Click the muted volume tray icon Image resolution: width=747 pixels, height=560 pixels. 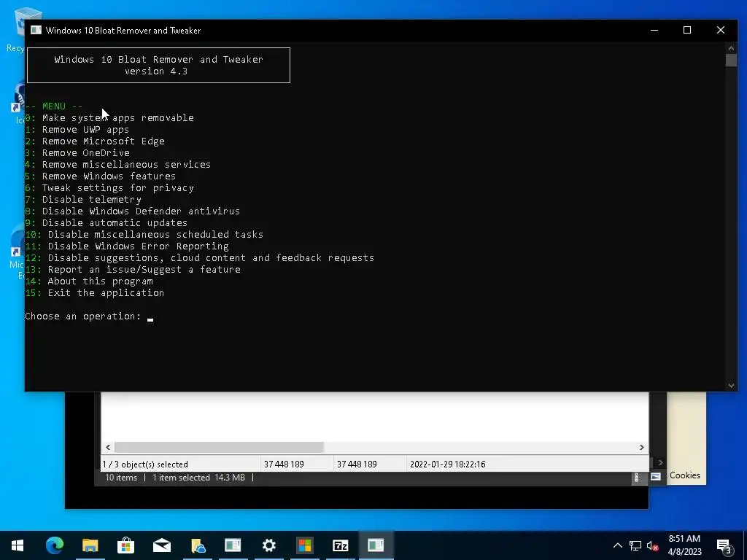pos(653,545)
